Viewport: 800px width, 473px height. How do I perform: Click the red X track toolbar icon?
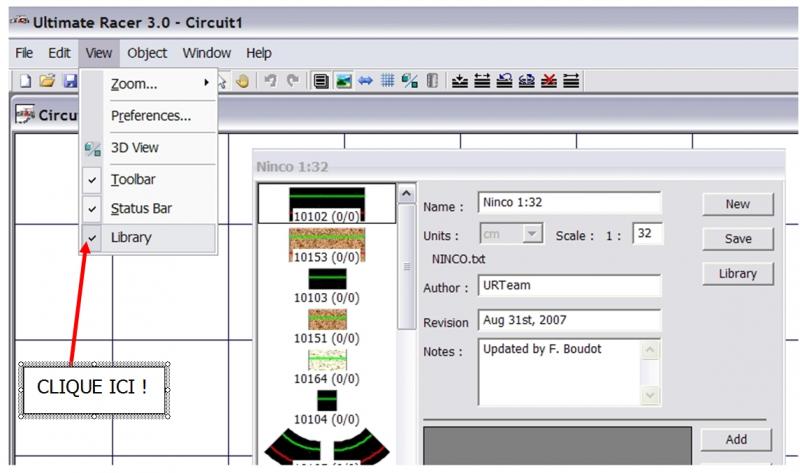[549, 81]
